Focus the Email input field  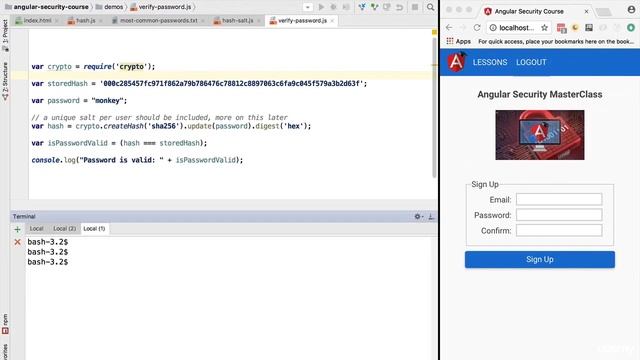[x=559, y=199]
